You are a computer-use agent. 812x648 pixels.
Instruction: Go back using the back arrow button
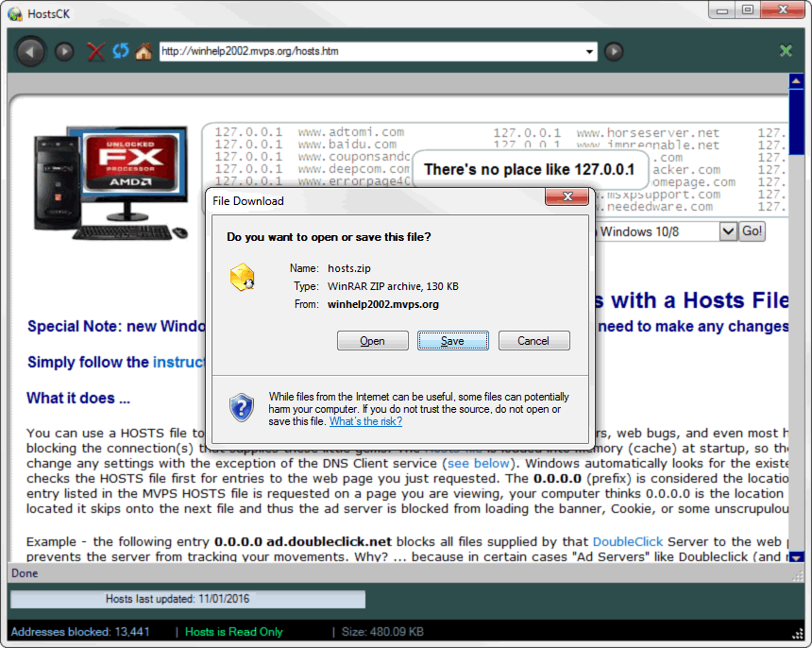[x=30, y=51]
